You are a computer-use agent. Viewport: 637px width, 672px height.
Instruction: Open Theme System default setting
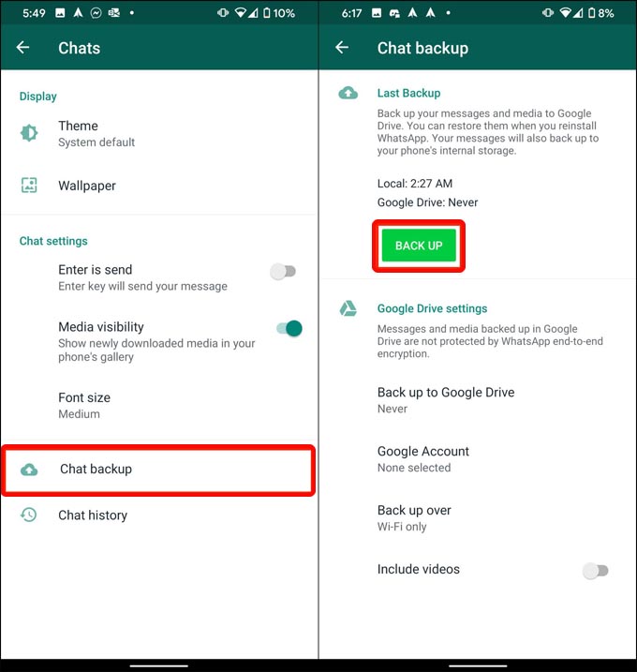pos(159,134)
